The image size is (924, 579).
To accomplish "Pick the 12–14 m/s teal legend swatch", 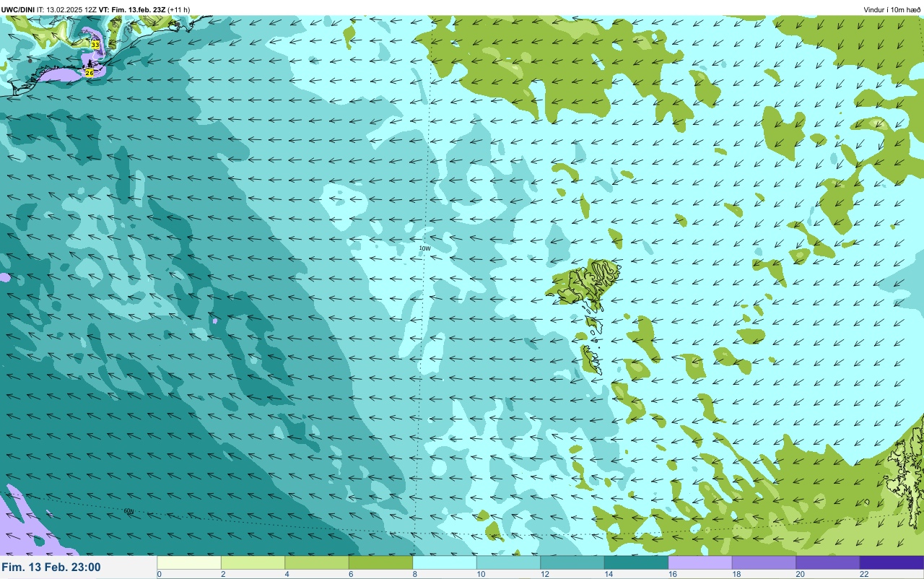I will [x=572, y=562].
